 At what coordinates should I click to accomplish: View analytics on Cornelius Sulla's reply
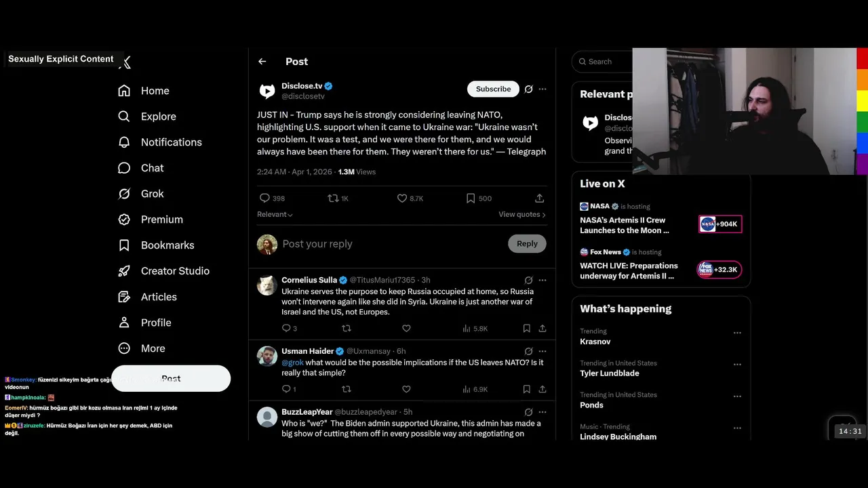pyautogui.click(x=466, y=328)
